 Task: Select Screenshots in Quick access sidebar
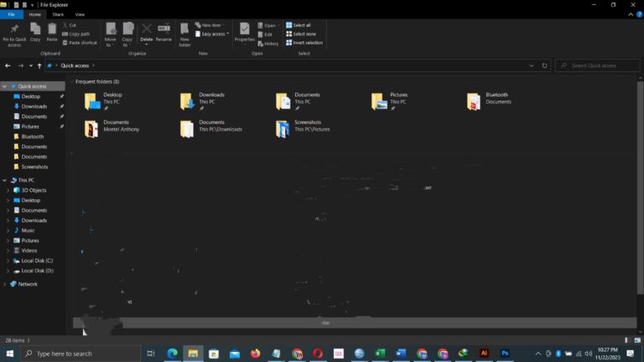point(34,167)
